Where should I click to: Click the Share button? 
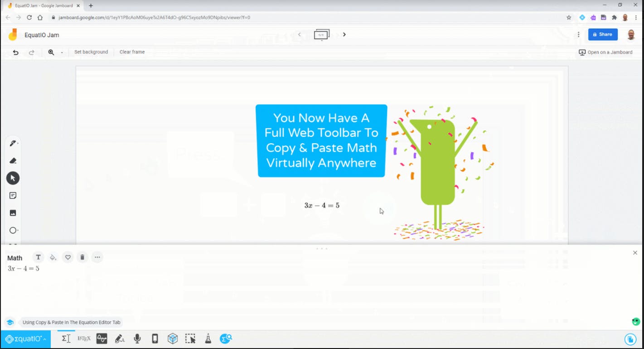(x=603, y=34)
